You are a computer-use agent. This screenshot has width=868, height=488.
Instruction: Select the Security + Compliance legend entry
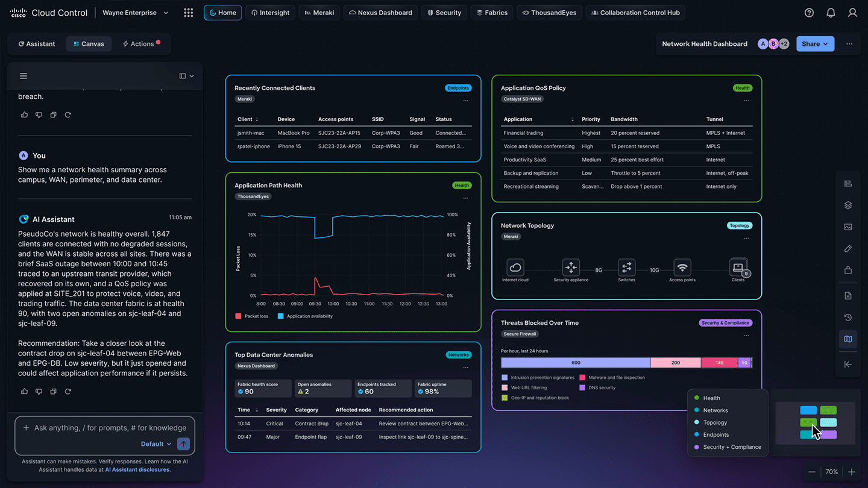(x=728, y=447)
